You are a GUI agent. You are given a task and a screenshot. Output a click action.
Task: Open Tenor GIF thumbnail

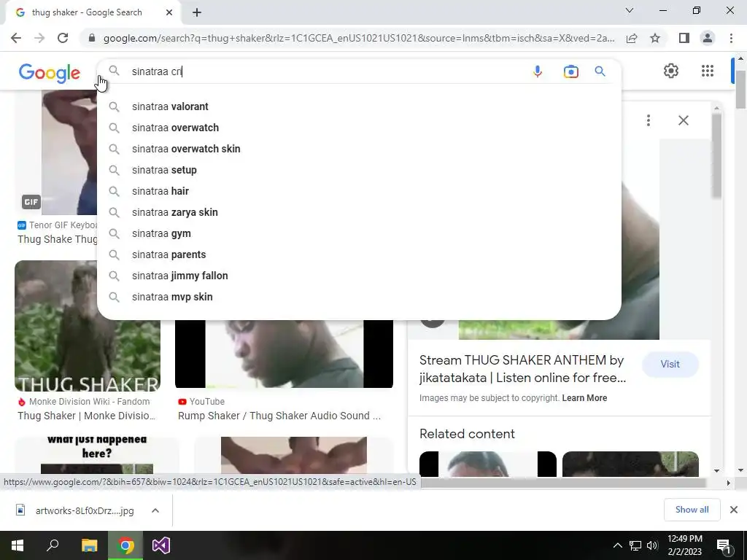coord(69,152)
